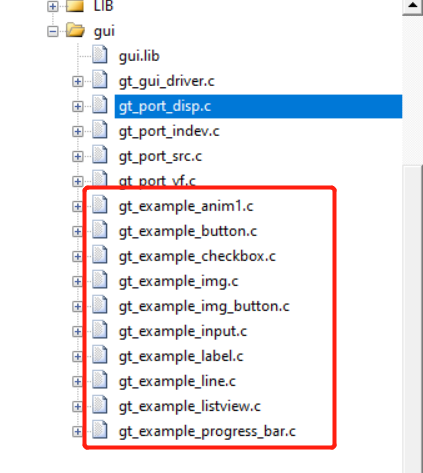The height and width of the screenshot is (473, 423).
Task: Select gt_example_input.c file
Action: [x=183, y=332]
